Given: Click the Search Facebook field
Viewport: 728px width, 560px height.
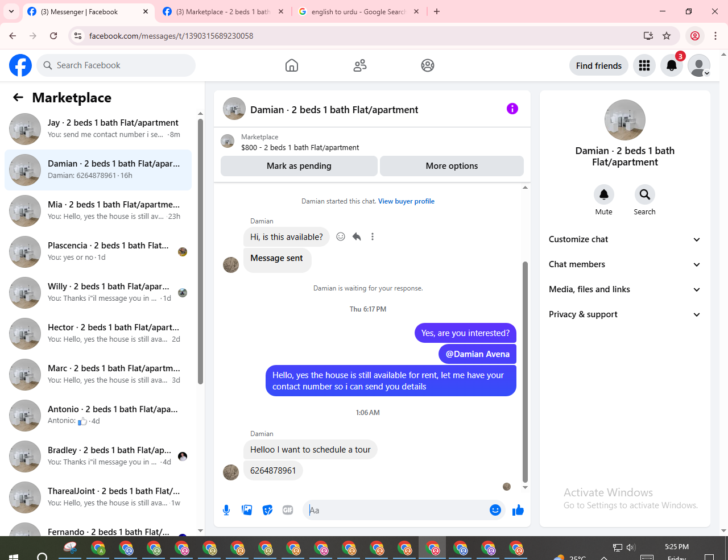Looking at the screenshot, I should [116, 65].
